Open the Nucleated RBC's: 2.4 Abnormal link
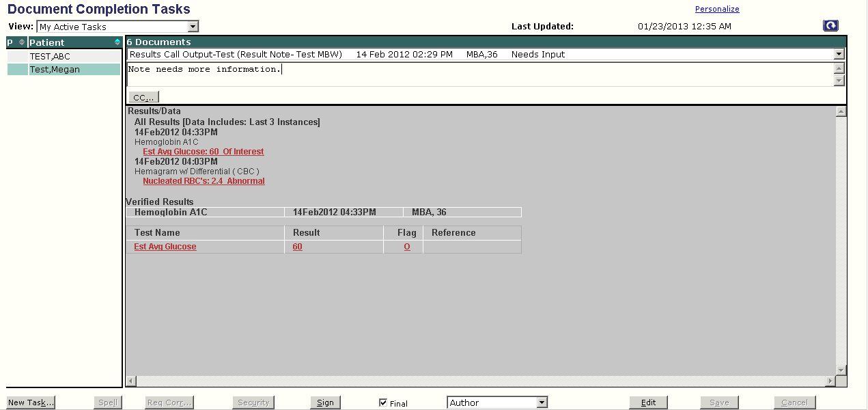Screen dimensions: 868x410 pos(204,181)
